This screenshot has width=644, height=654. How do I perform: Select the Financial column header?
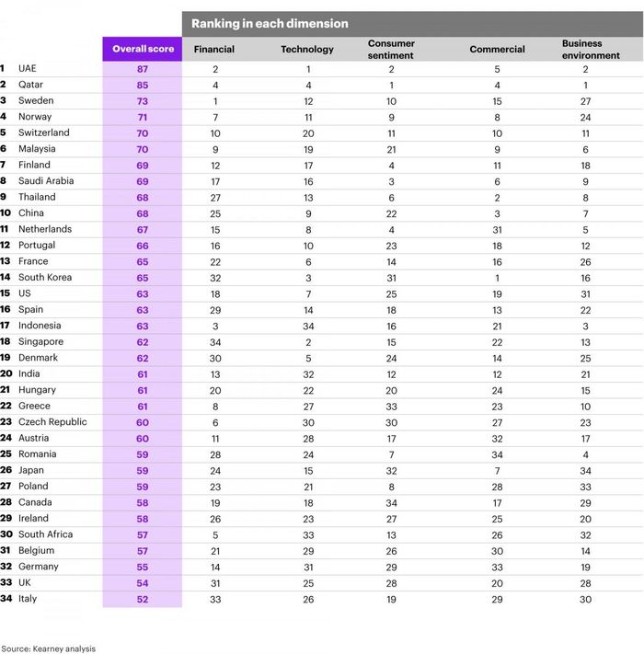pyautogui.click(x=214, y=50)
